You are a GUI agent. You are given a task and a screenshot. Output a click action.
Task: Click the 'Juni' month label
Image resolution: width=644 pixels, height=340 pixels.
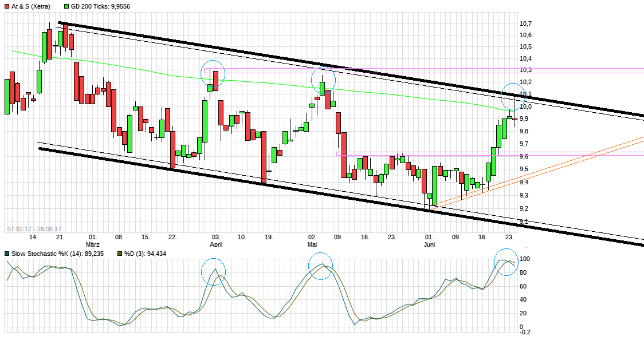429,244
